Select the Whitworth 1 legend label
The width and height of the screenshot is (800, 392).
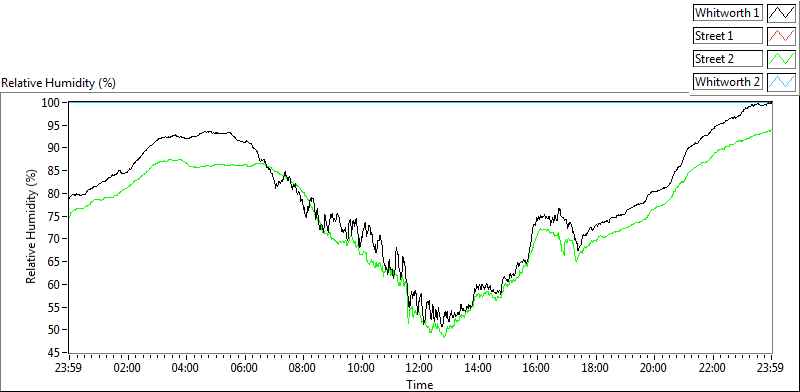(x=728, y=13)
